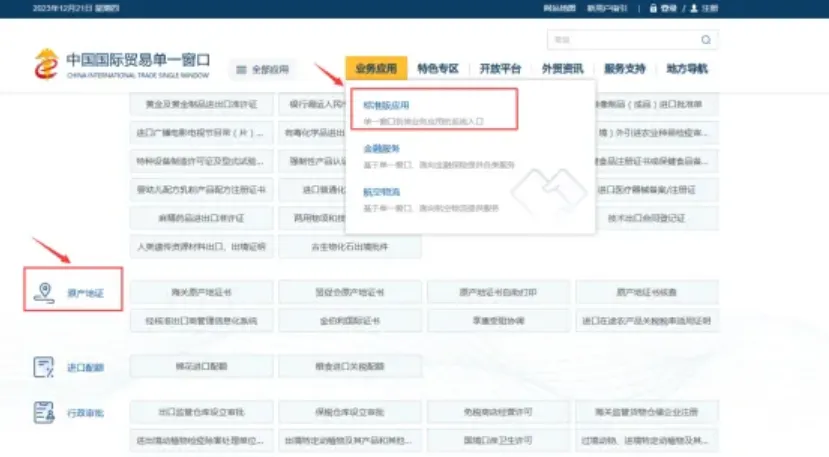Open 出口监管仓库设立审批

coord(201,412)
